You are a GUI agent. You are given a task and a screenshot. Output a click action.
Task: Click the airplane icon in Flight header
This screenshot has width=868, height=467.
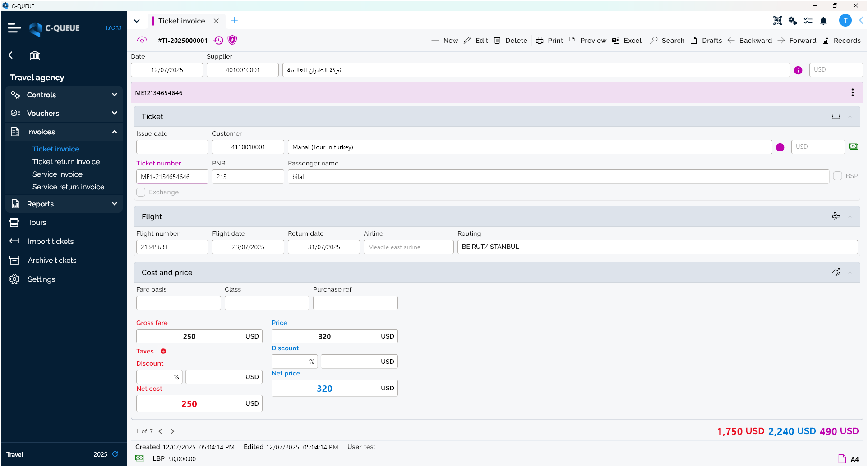click(x=836, y=216)
